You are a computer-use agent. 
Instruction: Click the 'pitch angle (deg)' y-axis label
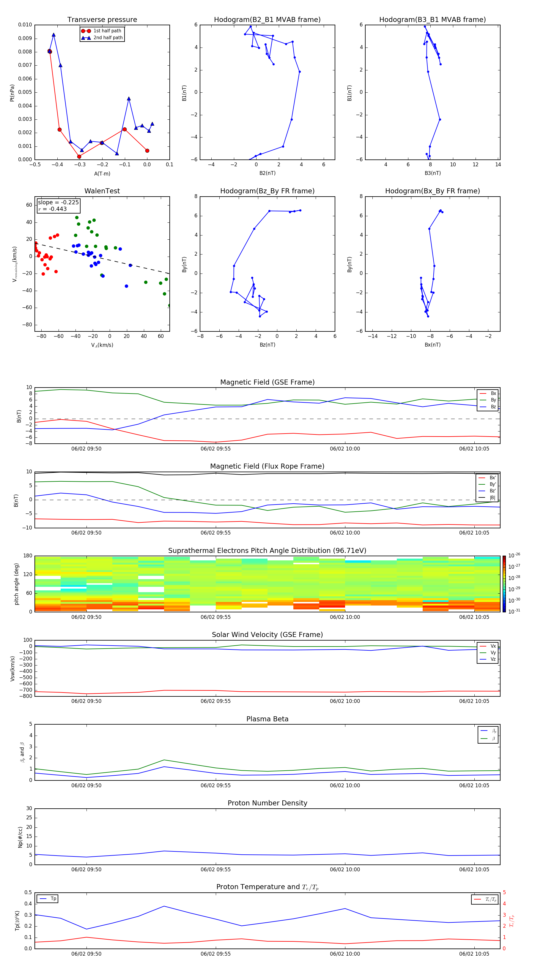(x=16, y=584)
